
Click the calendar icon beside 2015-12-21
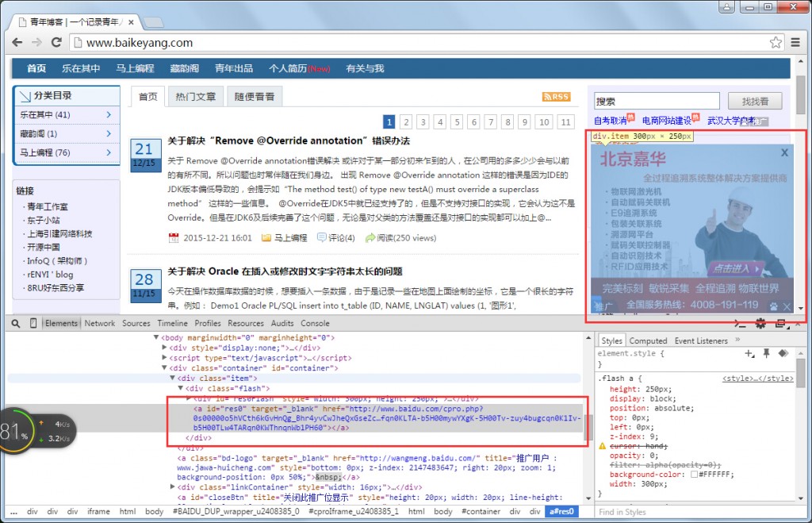(174, 238)
